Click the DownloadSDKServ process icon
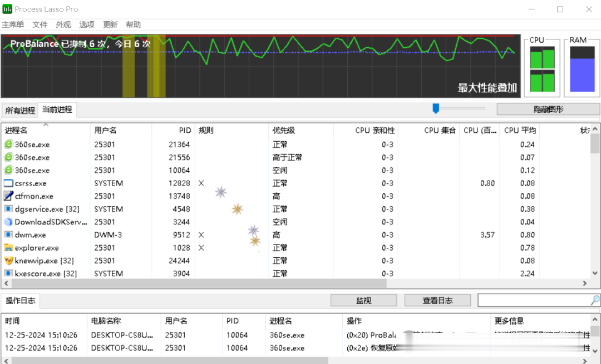The height and width of the screenshot is (364, 601). tap(8, 222)
